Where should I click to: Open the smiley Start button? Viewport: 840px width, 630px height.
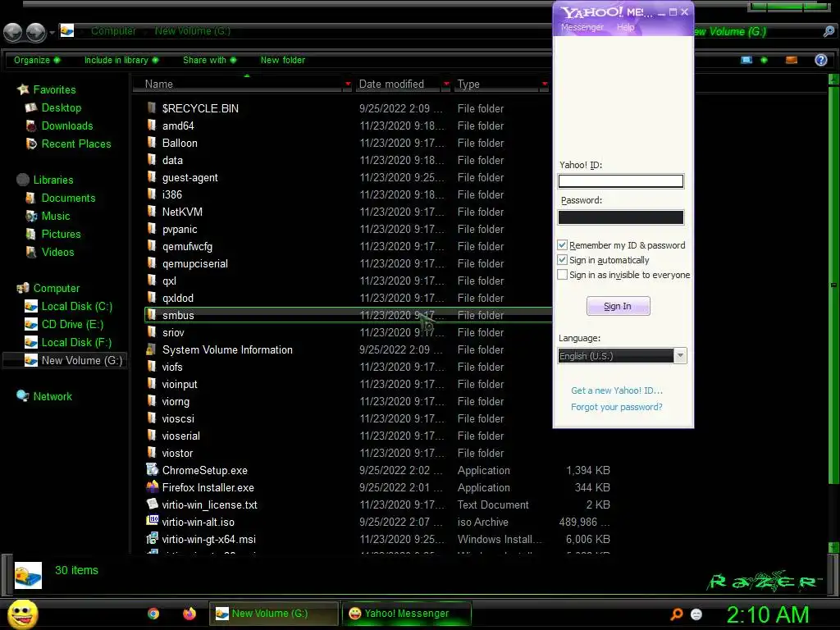pyautogui.click(x=22, y=614)
